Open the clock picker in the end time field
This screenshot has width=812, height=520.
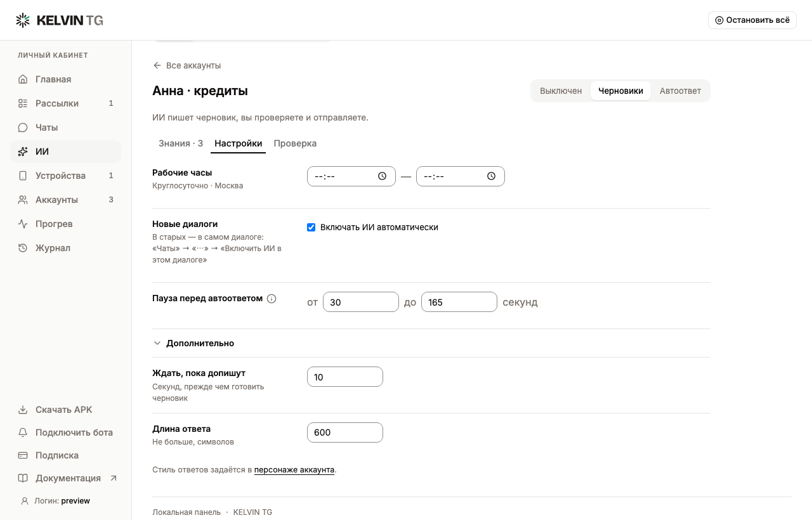[x=491, y=176]
